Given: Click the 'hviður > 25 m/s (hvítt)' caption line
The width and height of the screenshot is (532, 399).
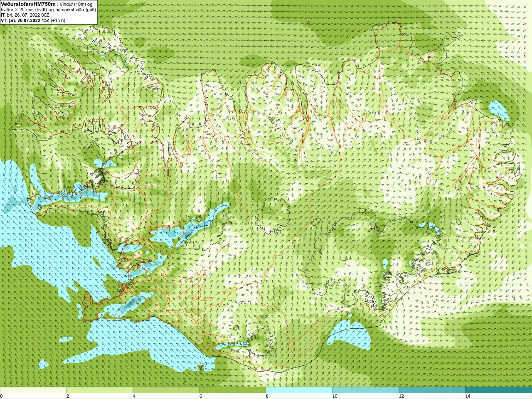Looking at the screenshot, I should coord(48,10).
